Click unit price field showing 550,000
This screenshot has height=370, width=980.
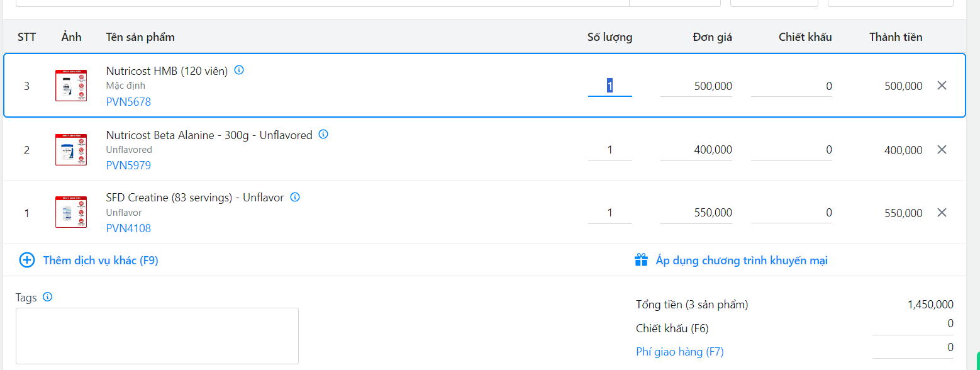coord(696,213)
